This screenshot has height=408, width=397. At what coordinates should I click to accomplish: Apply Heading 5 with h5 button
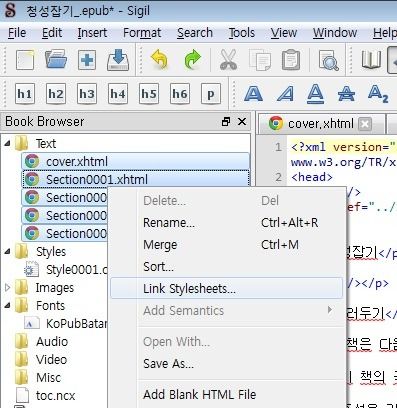tap(149, 94)
